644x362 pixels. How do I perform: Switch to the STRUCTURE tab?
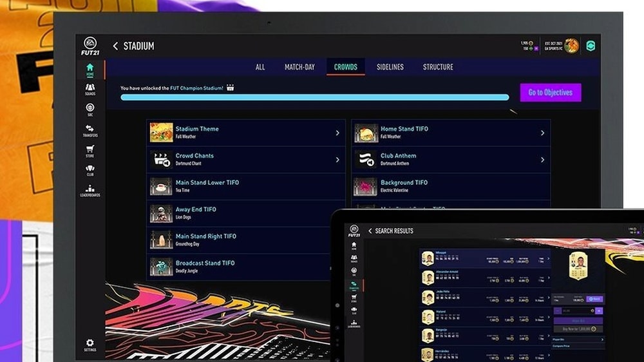click(x=438, y=67)
